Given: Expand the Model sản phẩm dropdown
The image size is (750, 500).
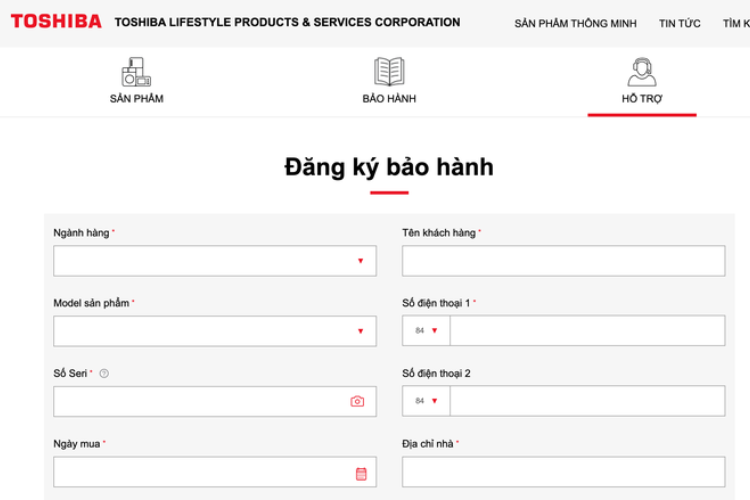Looking at the screenshot, I should tap(215, 331).
